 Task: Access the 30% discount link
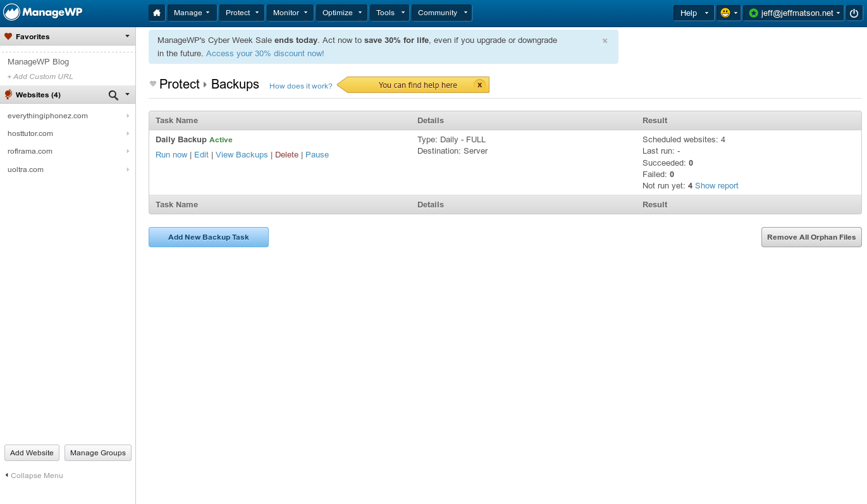(x=265, y=54)
